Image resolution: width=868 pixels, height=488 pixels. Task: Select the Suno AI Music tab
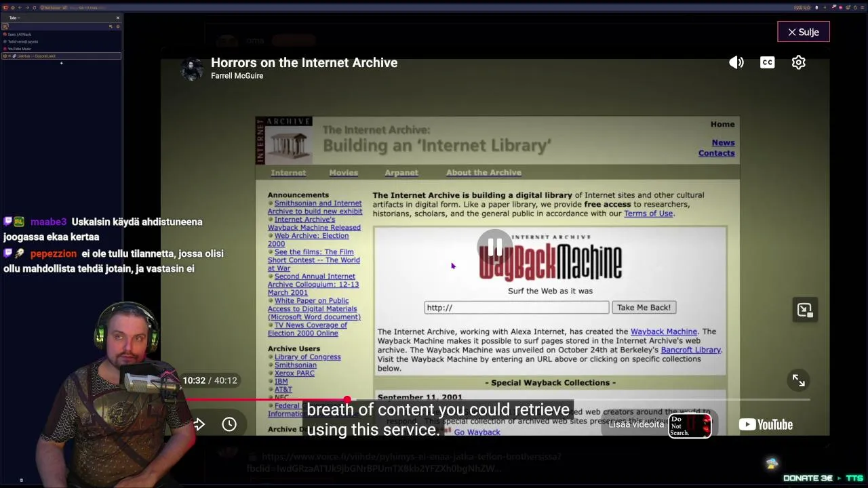pyautogui.click(x=61, y=35)
